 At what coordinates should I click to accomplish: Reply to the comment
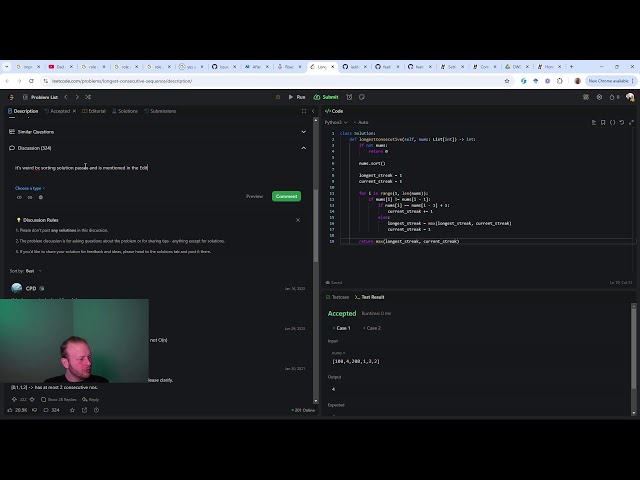coord(91,399)
